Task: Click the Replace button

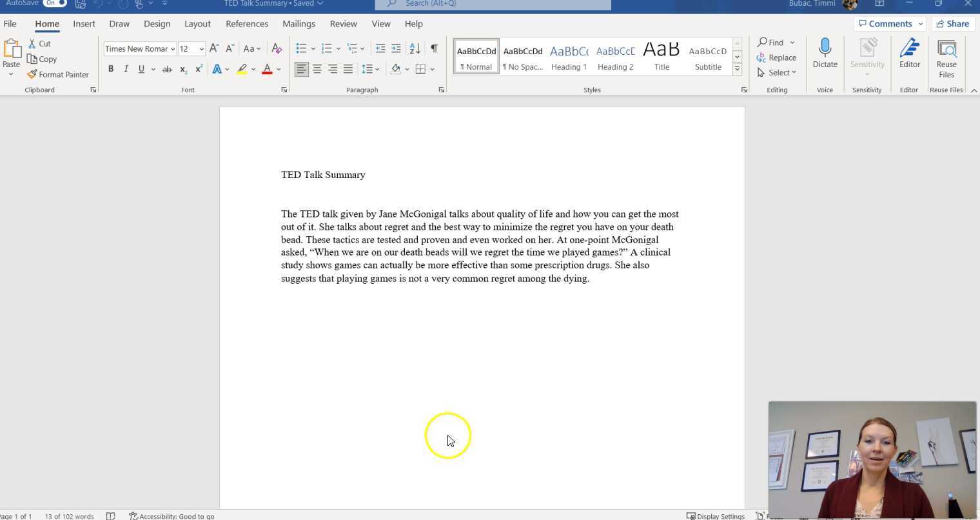Action: click(x=776, y=57)
